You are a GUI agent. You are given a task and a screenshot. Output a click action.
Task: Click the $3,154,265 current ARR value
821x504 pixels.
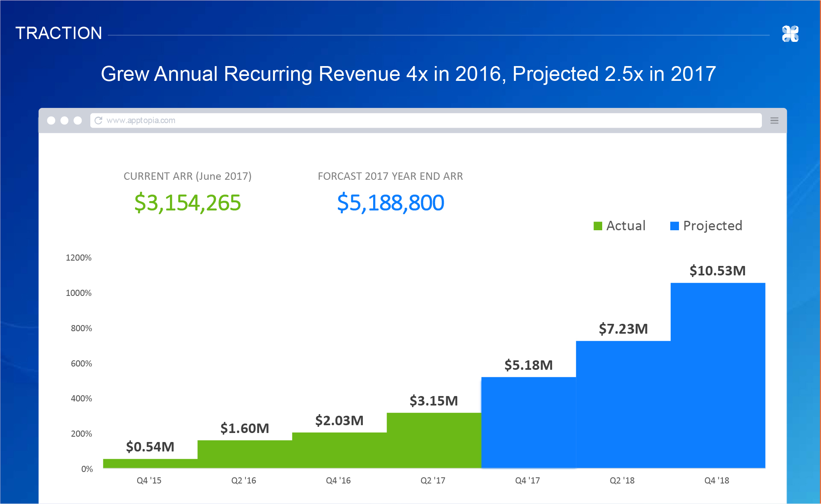[188, 203]
